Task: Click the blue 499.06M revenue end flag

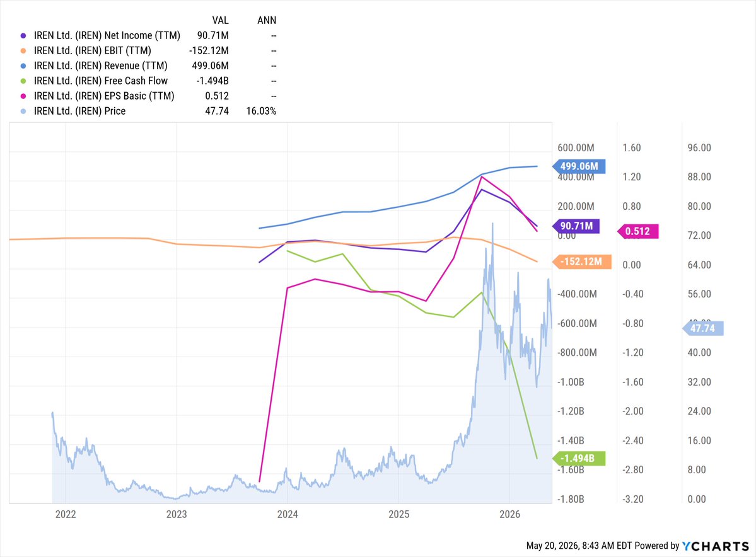Action: click(579, 166)
